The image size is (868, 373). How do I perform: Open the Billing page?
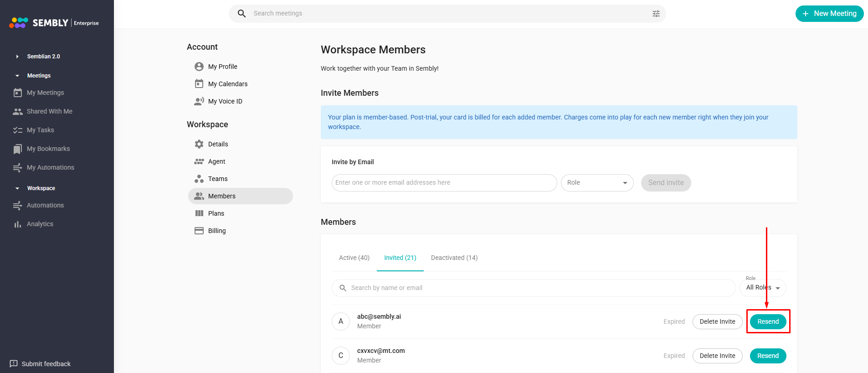click(217, 231)
